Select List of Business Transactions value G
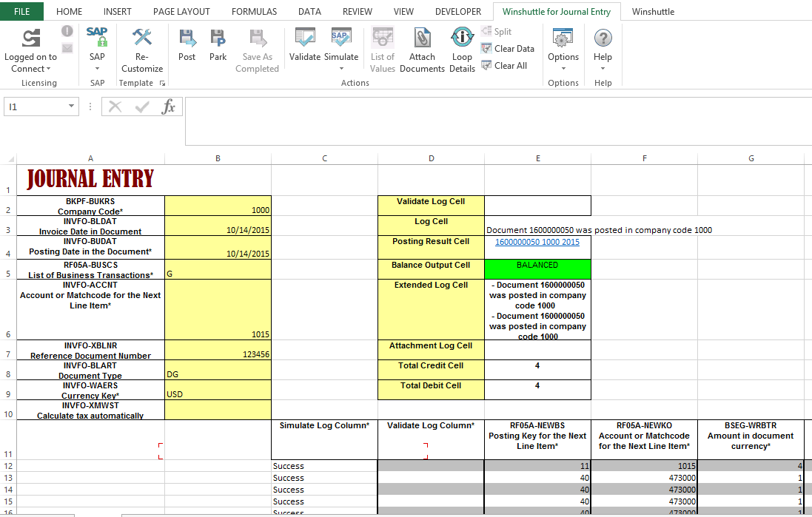This screenshot has height=517, width=812. pyautogui.click(x=218, y=269)
